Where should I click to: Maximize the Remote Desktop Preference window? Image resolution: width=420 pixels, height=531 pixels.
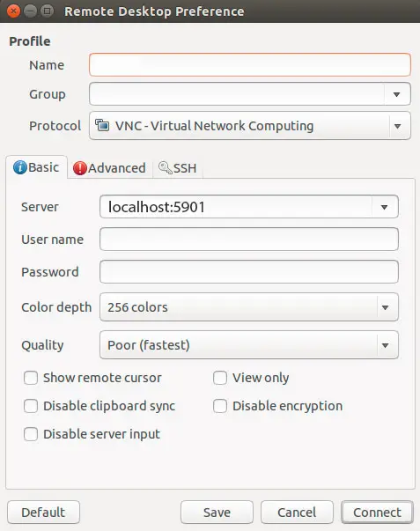(47, 11)
